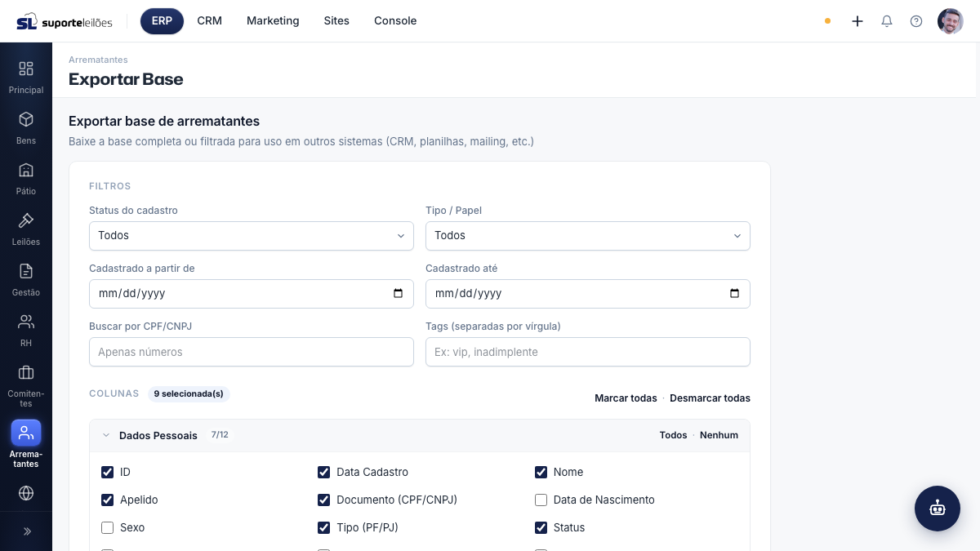The width and height of the screenshot is (980, 551).
Task: Uncheck the Data Cadastro checkbox
Action: [323, 472]
